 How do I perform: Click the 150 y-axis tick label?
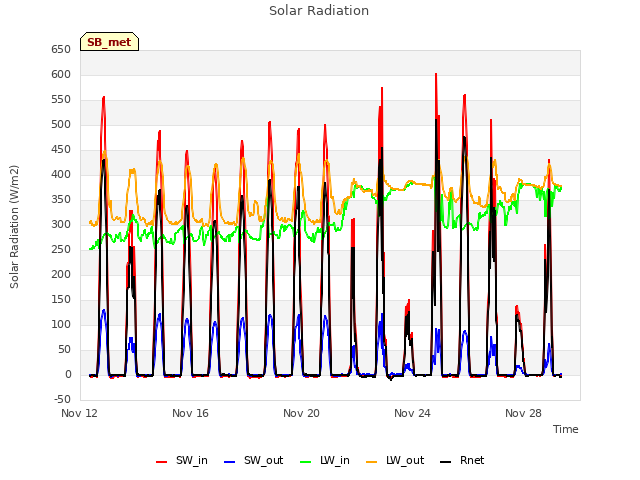(61, 300)
